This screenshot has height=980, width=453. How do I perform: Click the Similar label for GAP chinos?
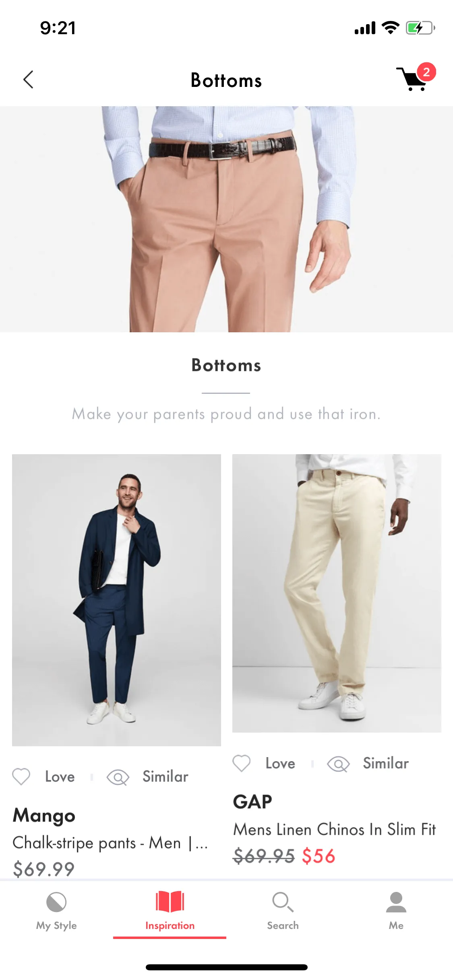386,763
